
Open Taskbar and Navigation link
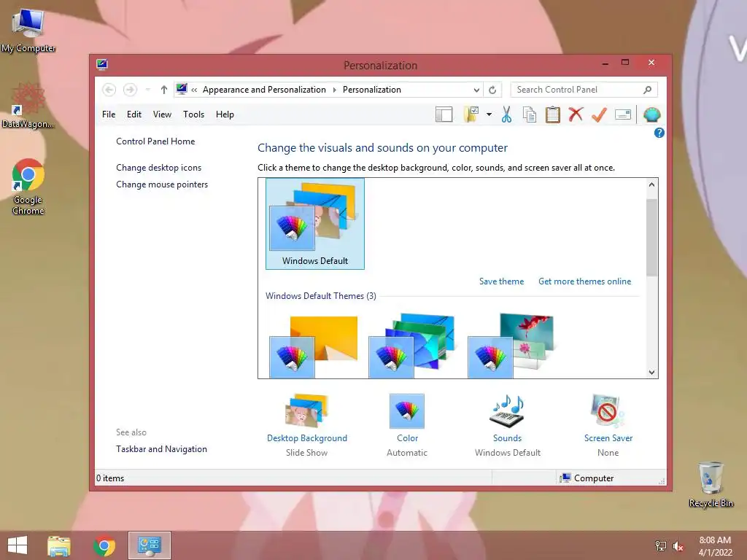click(x=161, y=449)
